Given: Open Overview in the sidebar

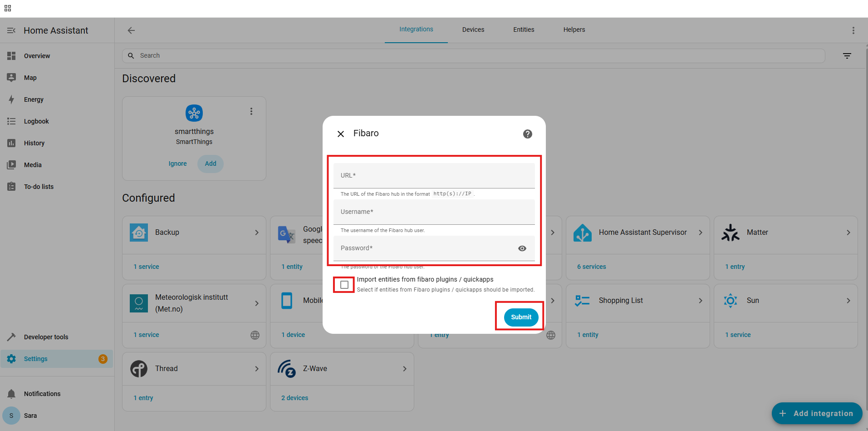Looking at the screenshot, I should [57, 56].
